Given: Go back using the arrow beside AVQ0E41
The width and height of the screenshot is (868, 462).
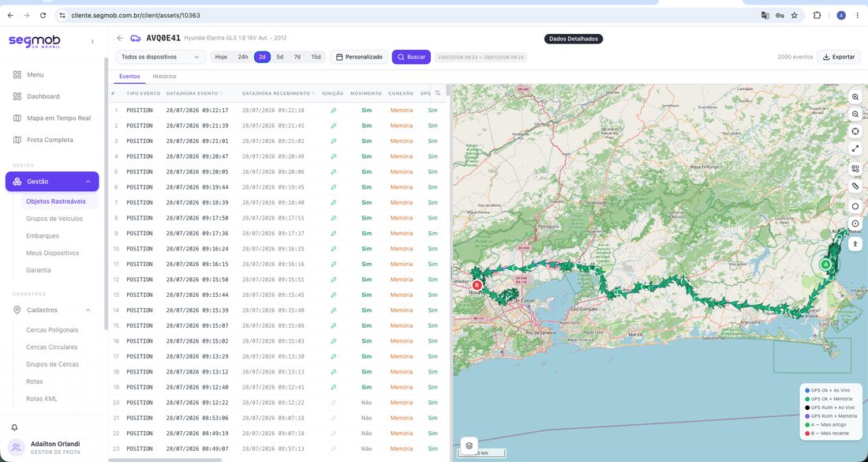Looking at the screenshot, I should pos(120,38).
